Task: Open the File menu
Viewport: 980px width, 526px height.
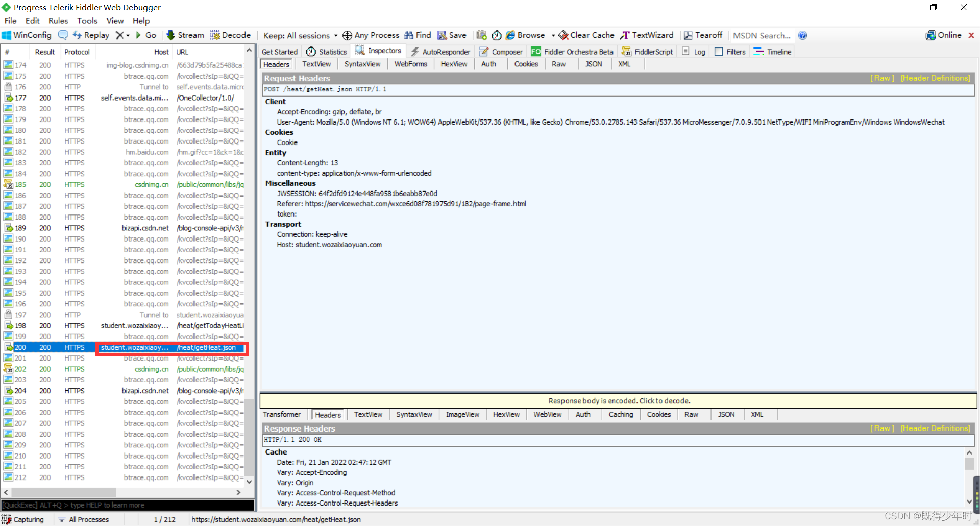Action: [10, 21]
